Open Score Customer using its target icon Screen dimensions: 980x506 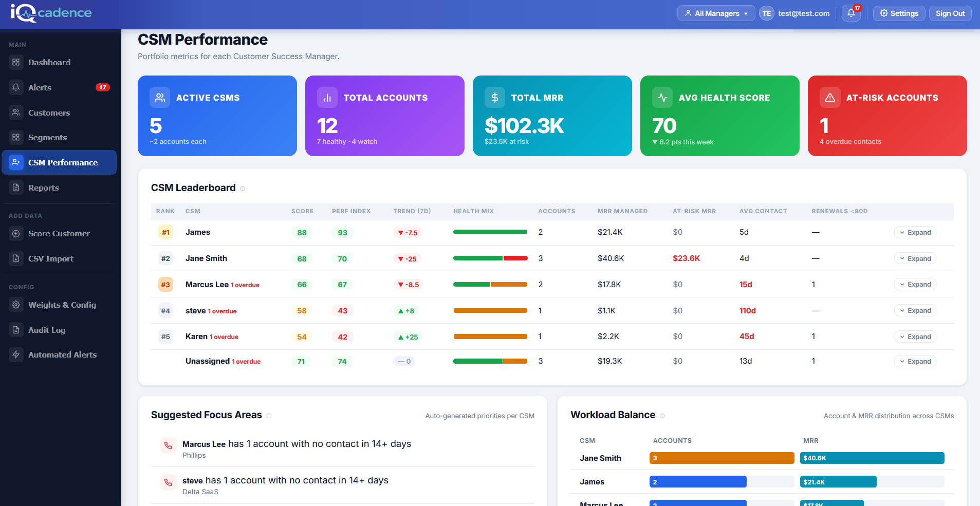(16, 233)
